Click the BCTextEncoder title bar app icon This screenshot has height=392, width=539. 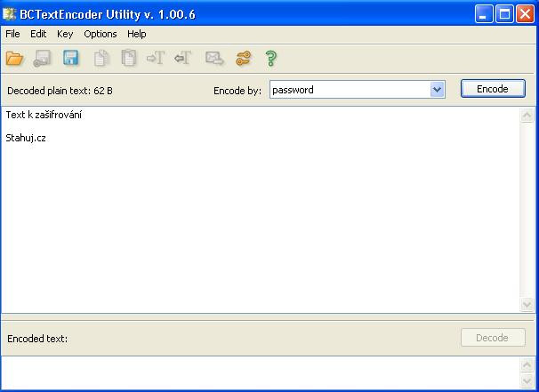[x=9, y=14]
